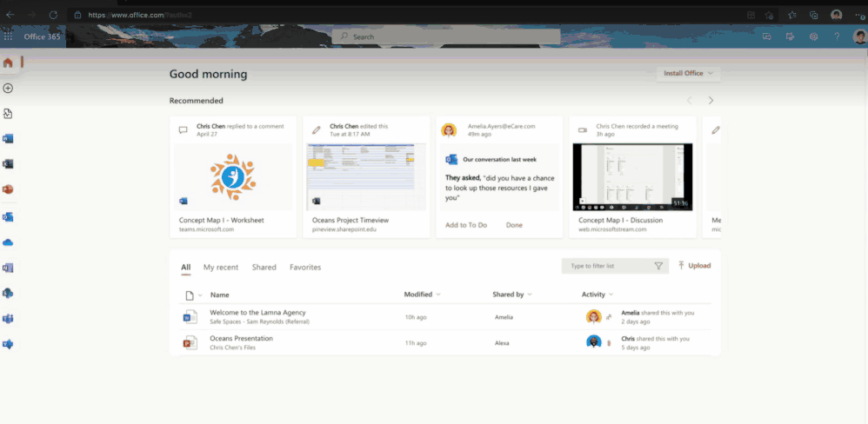Click 'Alexa' in Shared by column
This screenshot has width=868, height=424.
(x=502, y=343)
